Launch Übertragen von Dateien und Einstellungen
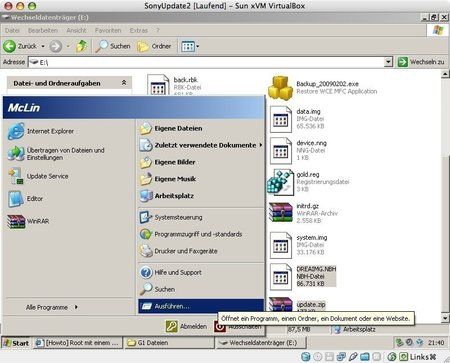The width and height of the screenshot is (450, 363). pos(56,154)
